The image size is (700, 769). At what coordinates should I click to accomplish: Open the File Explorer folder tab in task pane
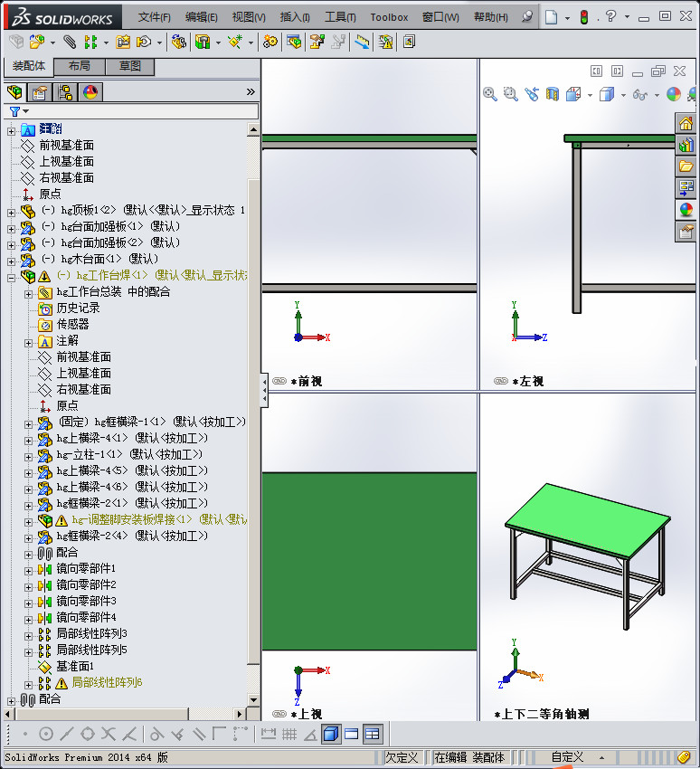pos(686,166)
